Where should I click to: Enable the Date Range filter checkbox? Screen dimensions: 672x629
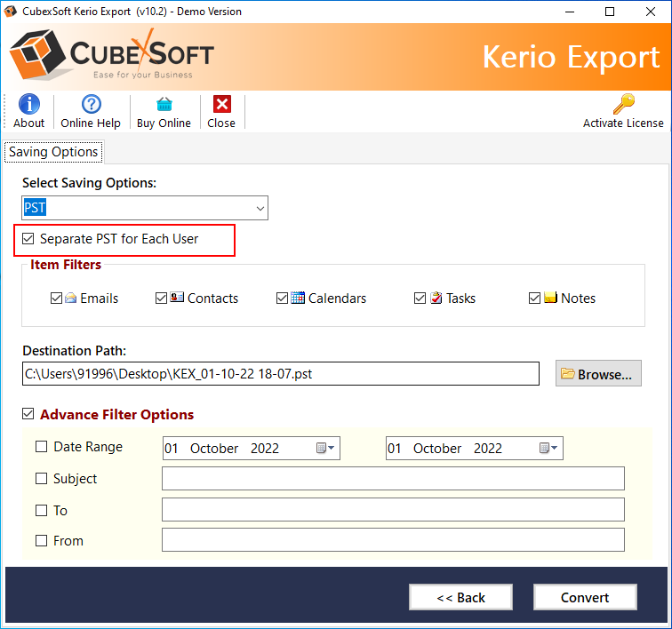point(42,447)
